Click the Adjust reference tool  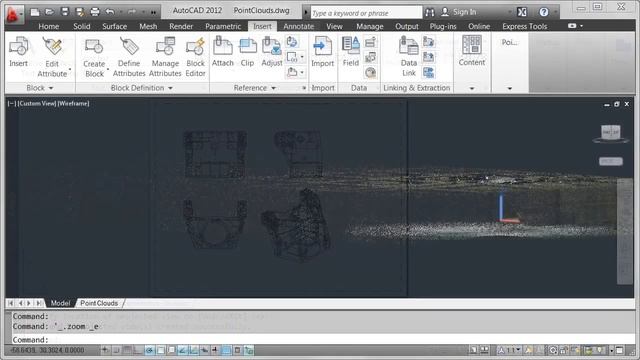click(x=272, y=51)
